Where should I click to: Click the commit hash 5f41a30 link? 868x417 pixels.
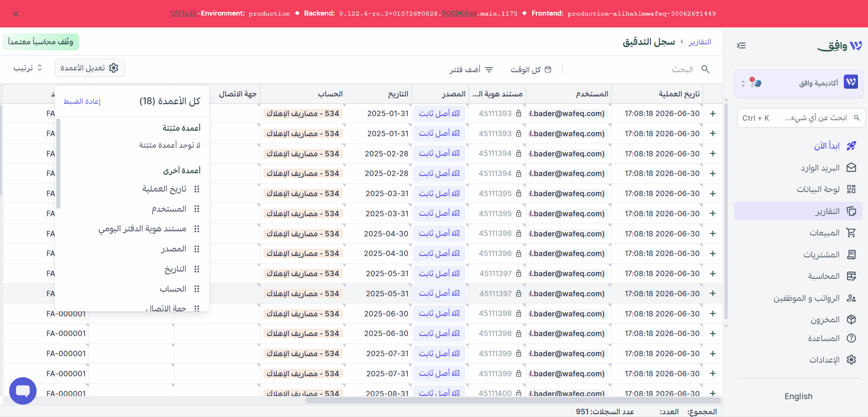click(184, 13)
